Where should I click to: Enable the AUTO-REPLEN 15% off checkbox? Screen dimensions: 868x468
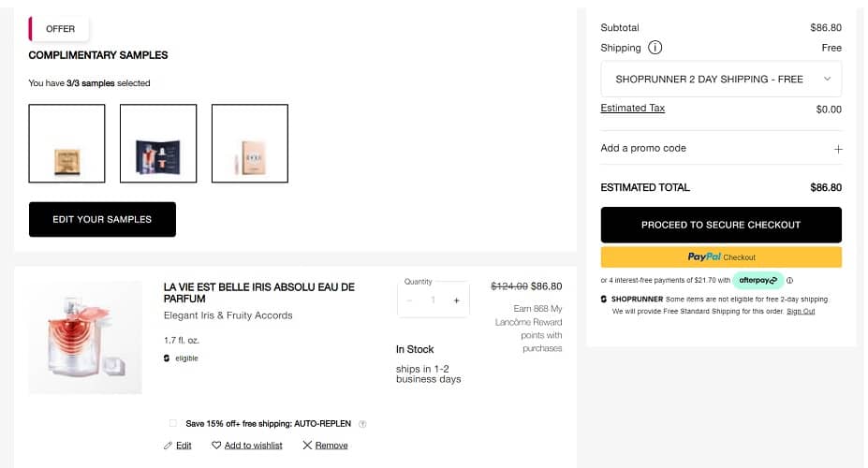coord(173,423)
